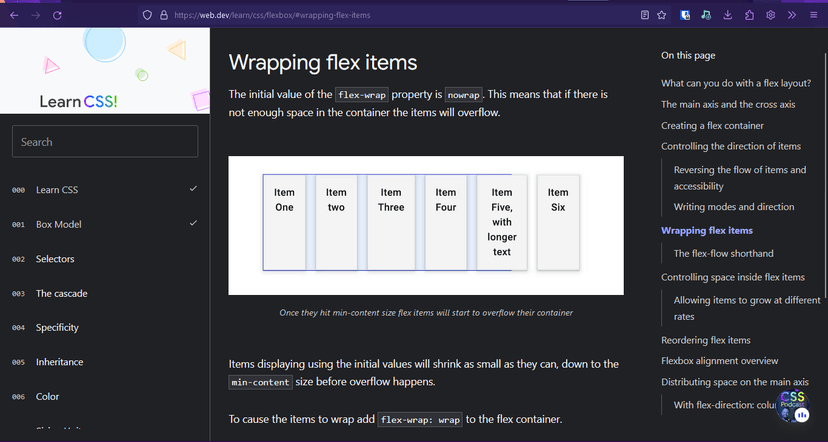Select the Selectors lesson in sidebar
Screen dimensions: 828x442
[x=55, y=259]
